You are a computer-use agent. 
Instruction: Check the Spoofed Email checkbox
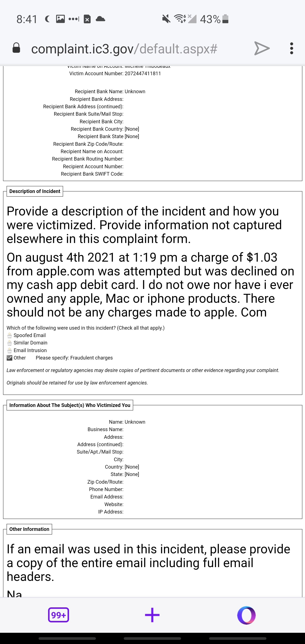(10, 335)
